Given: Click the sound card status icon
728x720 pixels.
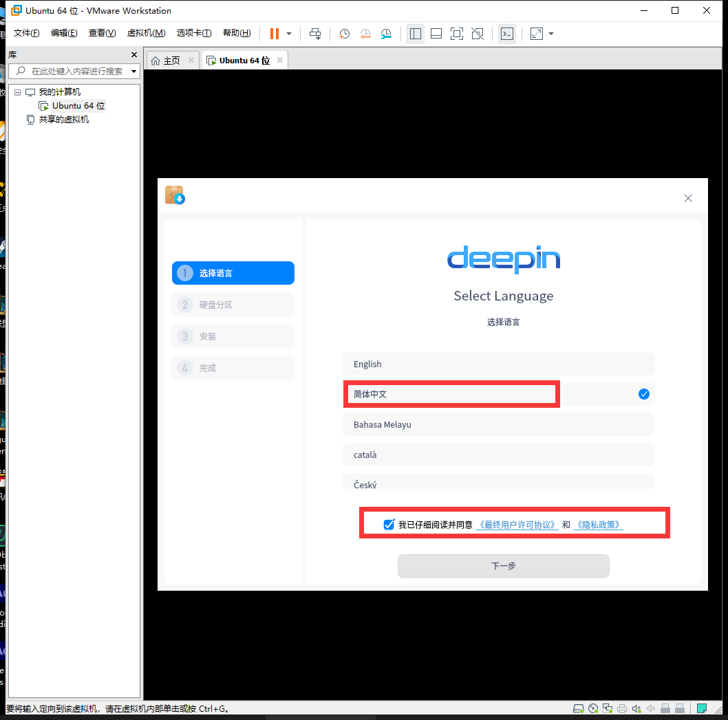Looking at the screenshot, I should pyautogui.click(x=636, y=708).
